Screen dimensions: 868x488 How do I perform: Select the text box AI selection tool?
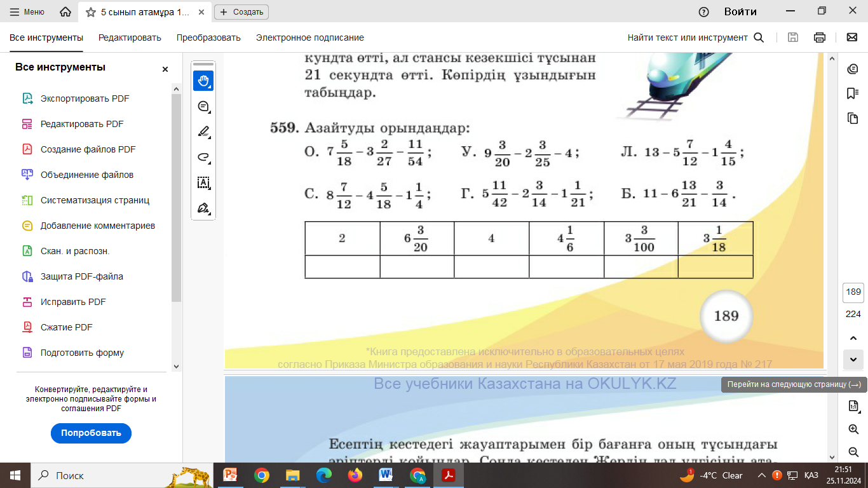(203, 182)
